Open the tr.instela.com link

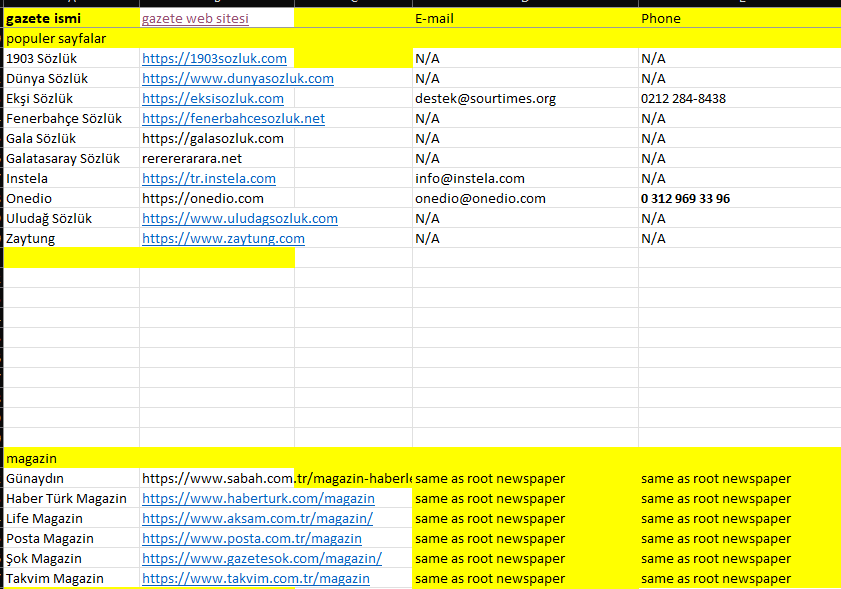[x=209, y=179]
